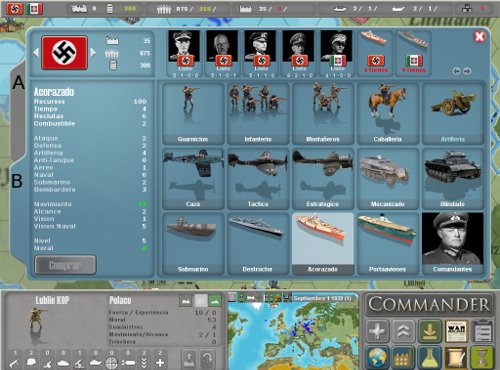Screen dimensions: 500x370
Task: Choose the Caza fighter plane
Action: tap(193, 178)
